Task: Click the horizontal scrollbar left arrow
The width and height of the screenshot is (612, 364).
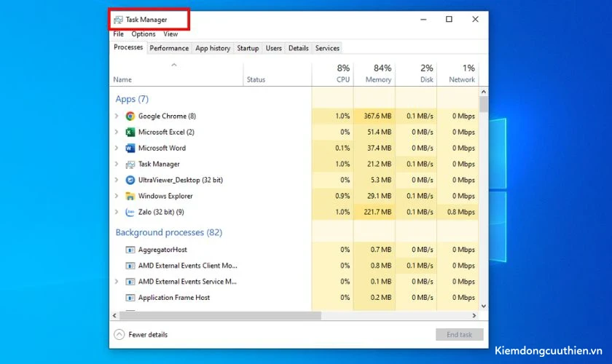Action: click(x=114, y=316)
